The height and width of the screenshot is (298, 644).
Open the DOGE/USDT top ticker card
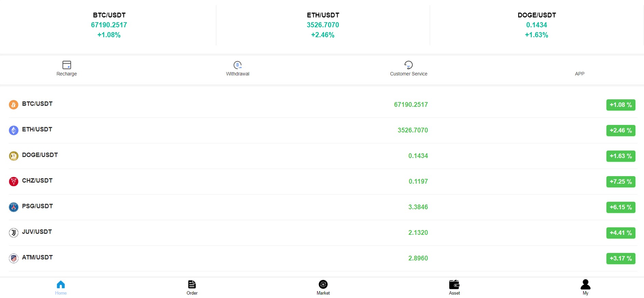tap(537, 25)
